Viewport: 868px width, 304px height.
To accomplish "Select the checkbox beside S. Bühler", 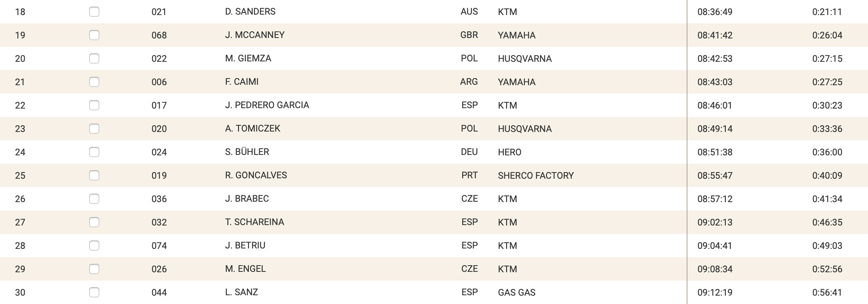I will point(94,152).
